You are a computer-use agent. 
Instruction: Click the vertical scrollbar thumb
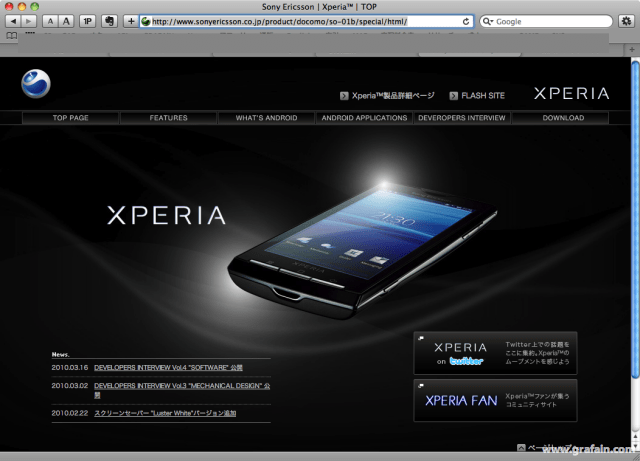636,220
